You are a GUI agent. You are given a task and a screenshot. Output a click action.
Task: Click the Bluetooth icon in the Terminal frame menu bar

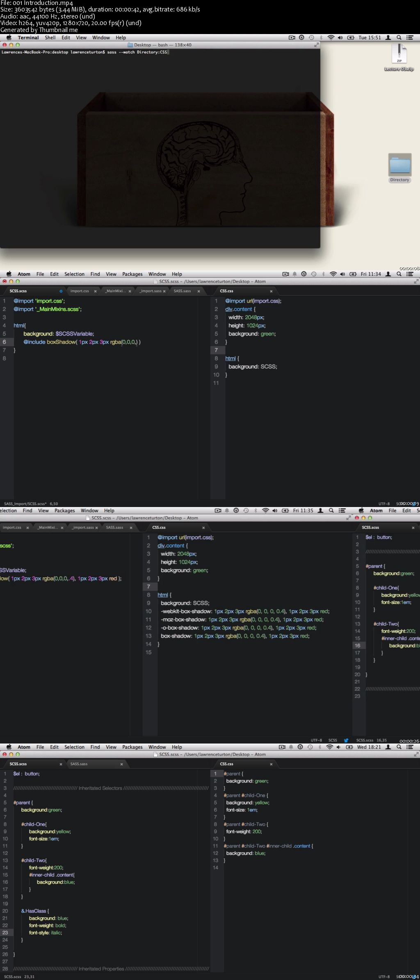point(321,37)
